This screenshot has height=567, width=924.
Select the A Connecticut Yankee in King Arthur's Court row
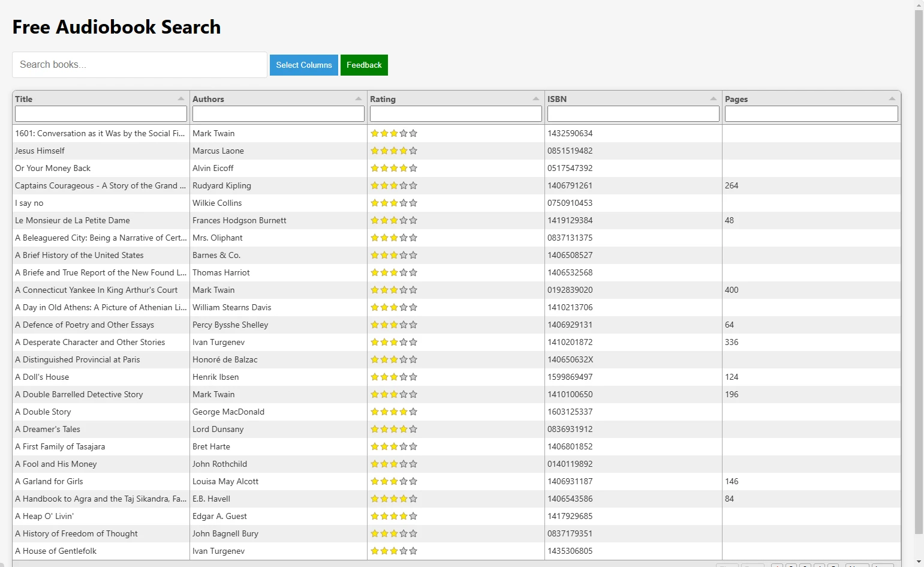(x=96, y=290)
